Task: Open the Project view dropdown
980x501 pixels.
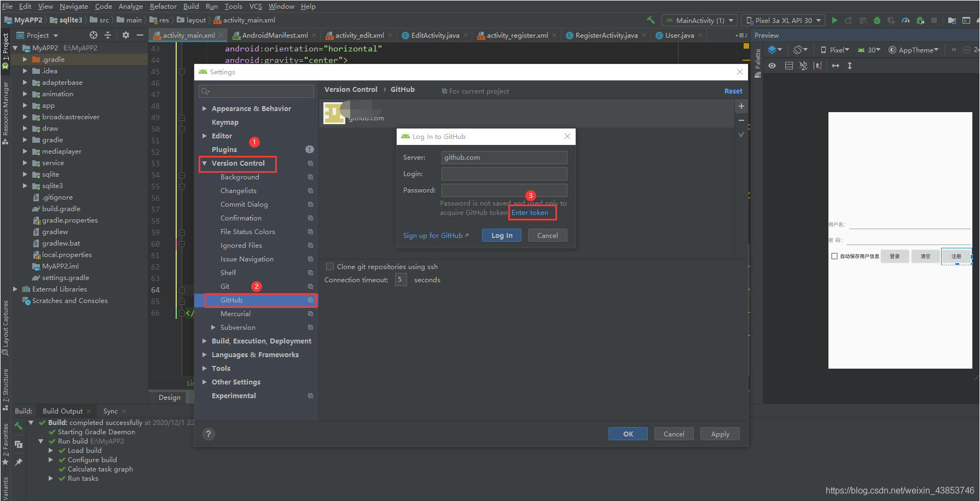Action: pyautogui.click(x=37, y=35)
